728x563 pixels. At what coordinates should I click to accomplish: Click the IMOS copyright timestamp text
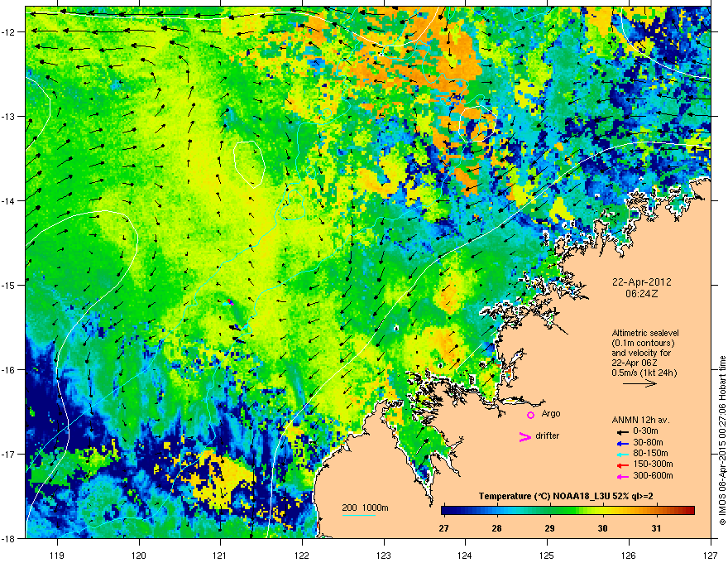(x=722, y=440)
